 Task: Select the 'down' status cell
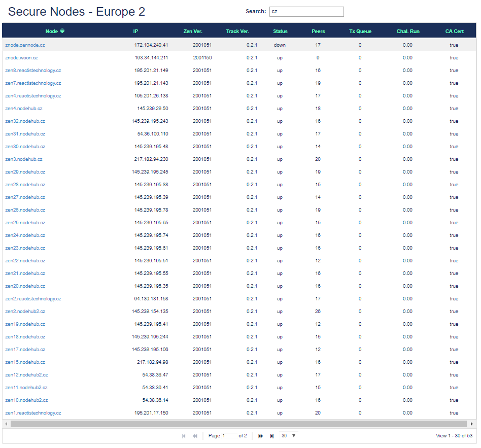coord(280,45)
